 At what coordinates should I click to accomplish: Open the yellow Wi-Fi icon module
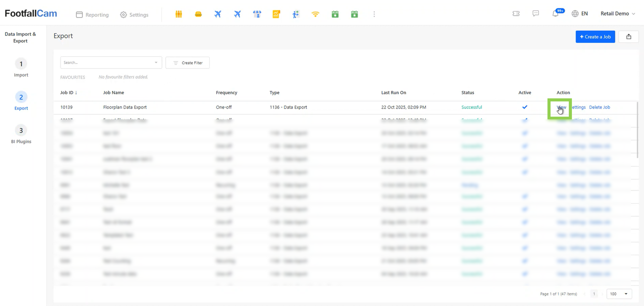point(315,14)
